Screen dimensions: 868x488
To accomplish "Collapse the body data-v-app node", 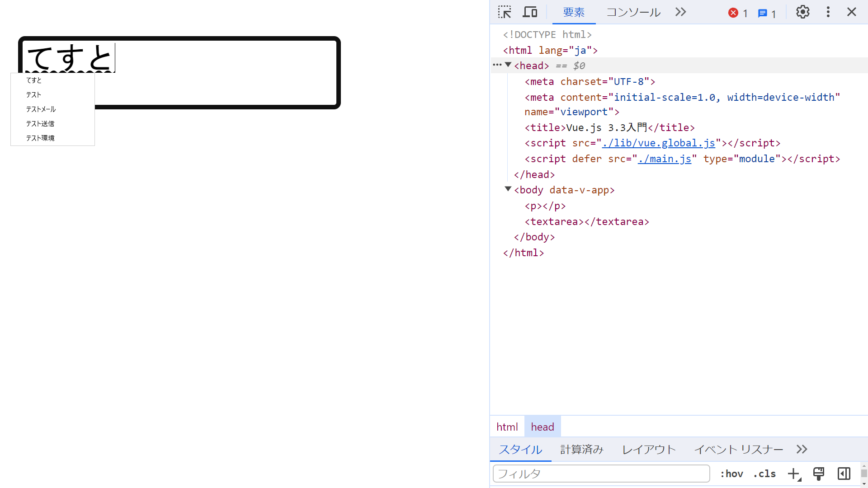I will [508, 189].
